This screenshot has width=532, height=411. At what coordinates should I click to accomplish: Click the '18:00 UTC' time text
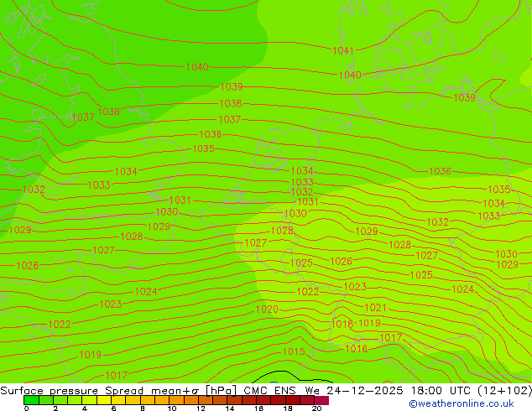point(443,391)
